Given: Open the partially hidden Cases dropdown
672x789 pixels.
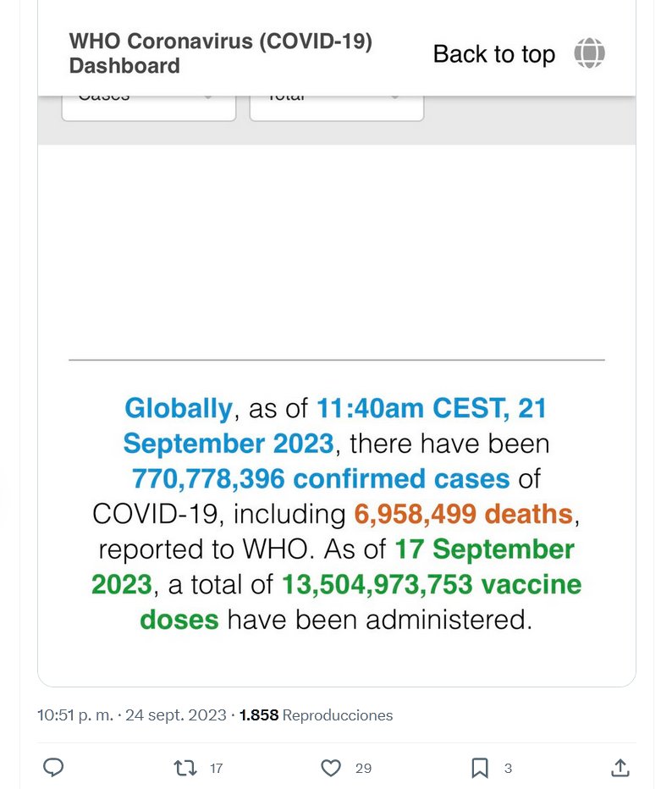Looking at the screenshot, I should pyautogui.click(x=149, y=105).
